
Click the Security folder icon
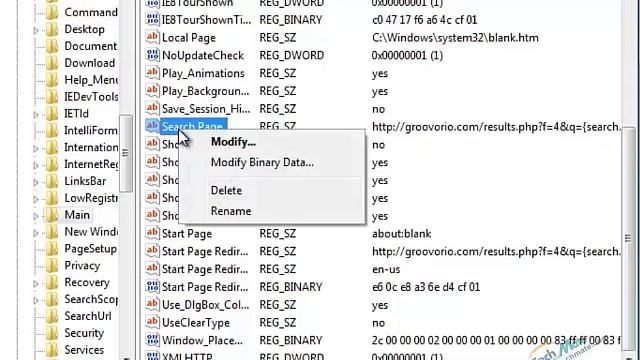(52, 333)
